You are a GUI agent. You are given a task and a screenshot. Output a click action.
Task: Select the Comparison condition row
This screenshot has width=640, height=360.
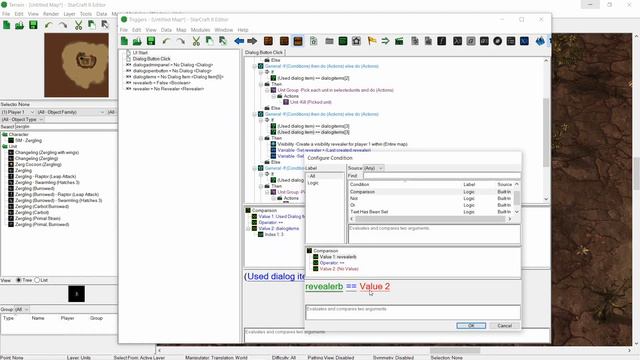pos(431,191)
